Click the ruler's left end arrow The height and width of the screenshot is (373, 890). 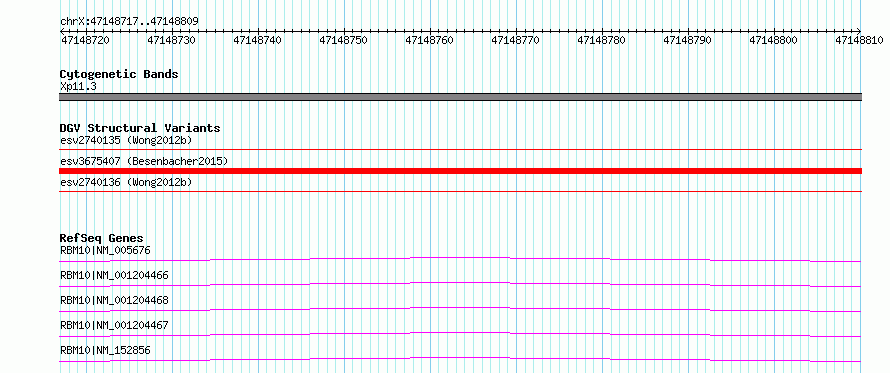point(62,31)
